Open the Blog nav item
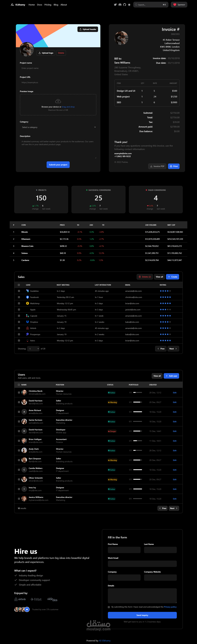The width and height of the screenshot is (197, 644). (56, 5)
